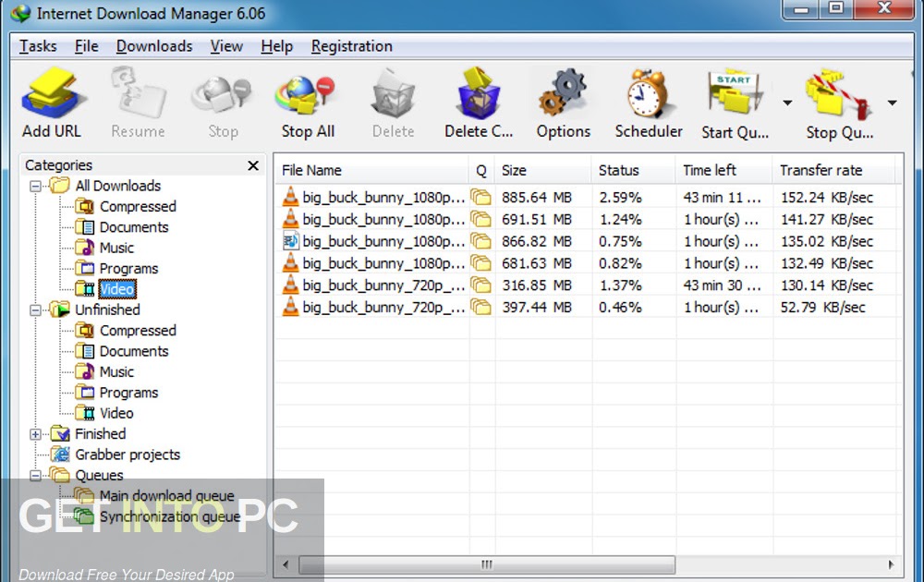The height and width of the screenshot is (582, 924).
Task: Click the Start Queue toolbar icon
Action: [x=735, y=93]
